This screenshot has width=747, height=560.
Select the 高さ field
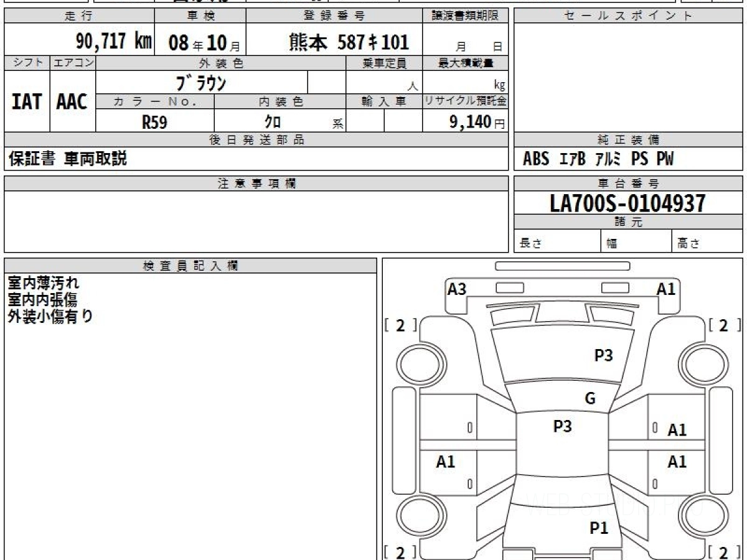(707, 241)
